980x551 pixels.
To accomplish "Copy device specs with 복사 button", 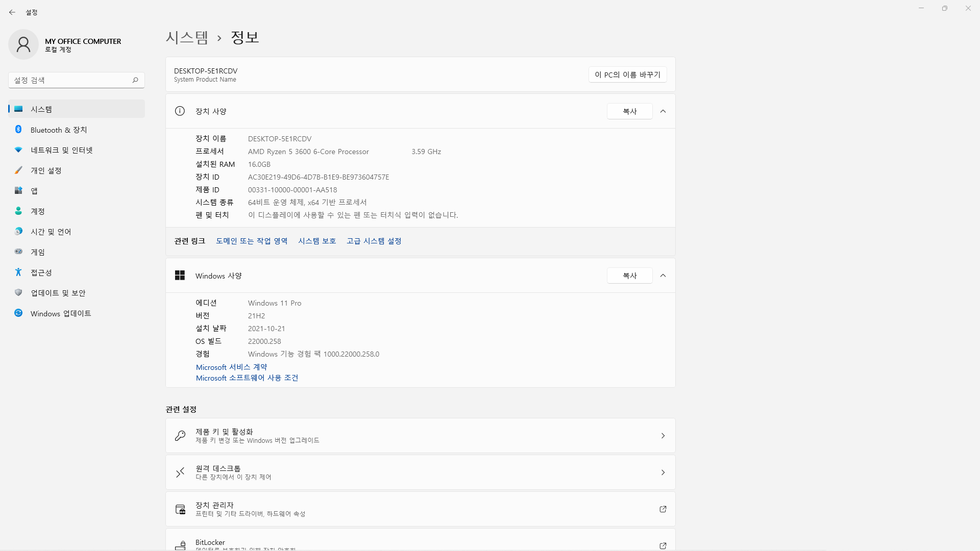I will pyautogui.click(x=629, y=111).
